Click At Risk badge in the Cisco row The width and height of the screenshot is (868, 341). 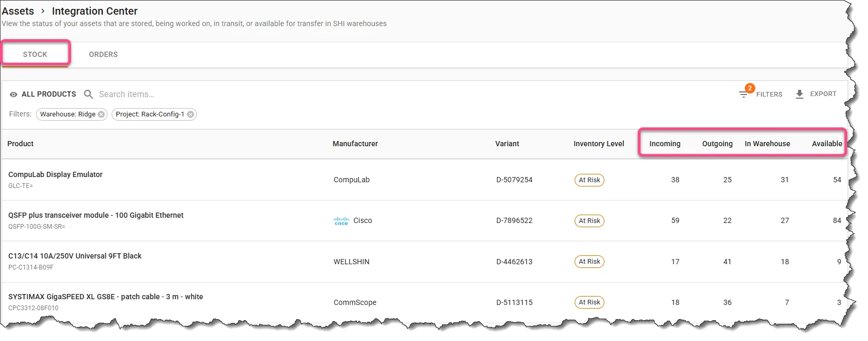click(589, 221)
